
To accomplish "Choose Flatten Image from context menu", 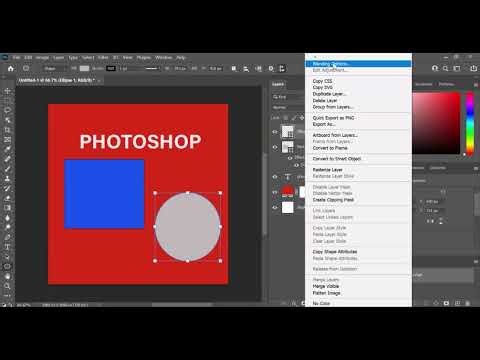I will click(358, 293).
